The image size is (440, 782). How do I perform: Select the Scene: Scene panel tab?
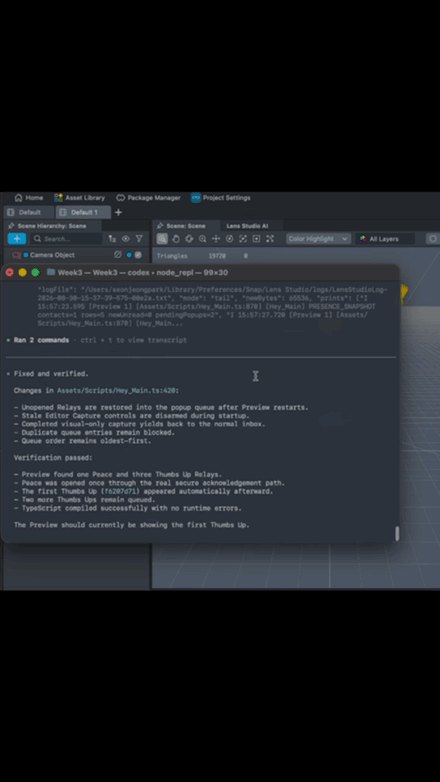[x=186, y=226]
